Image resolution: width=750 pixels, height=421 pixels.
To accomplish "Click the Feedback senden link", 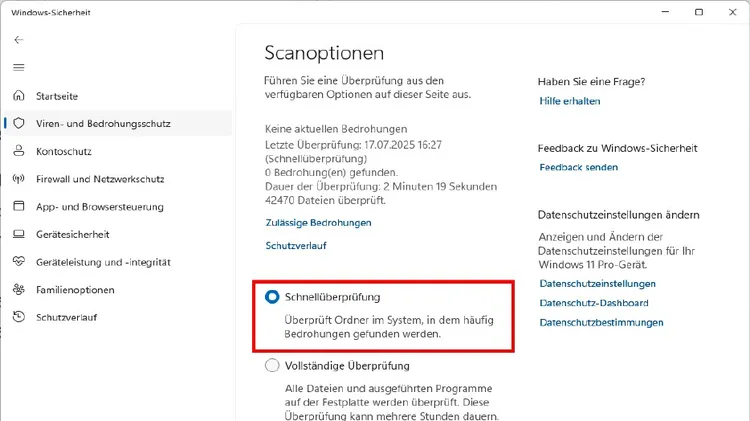I will point(579,167).
